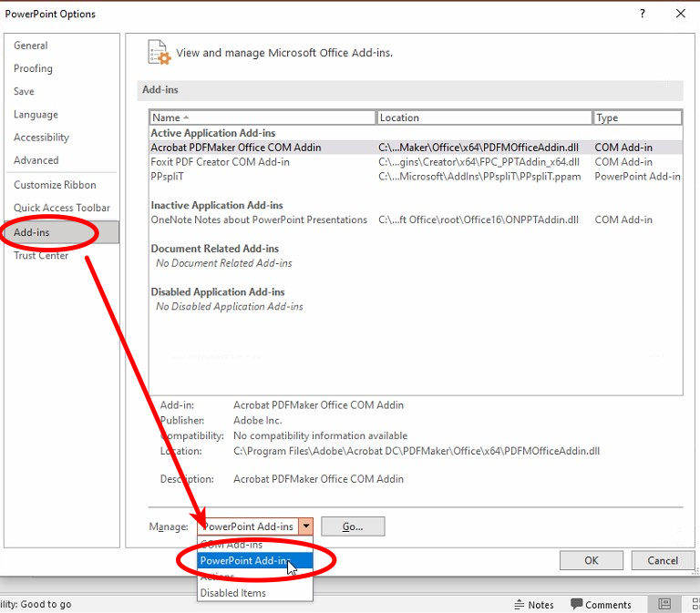Click the Help question mark button

pyautogui.click(x=643, y=14)
